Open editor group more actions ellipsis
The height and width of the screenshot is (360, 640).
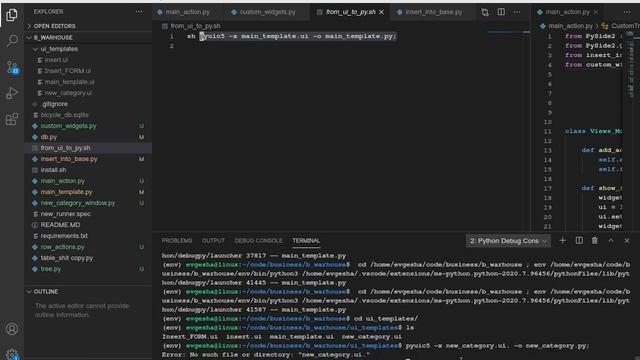click(x=517, y=12)
